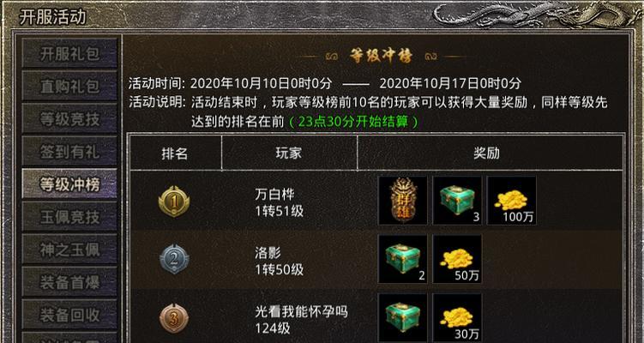Click the silver rank 2 medal
Image resolution: width=644 pixels, height=343 pixels.
[174, 259]
